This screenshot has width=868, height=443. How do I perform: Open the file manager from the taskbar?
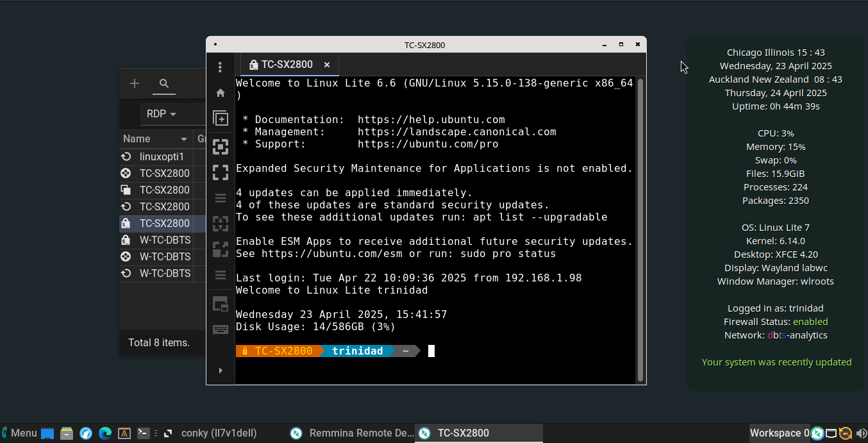pyautogui.click(x=67, y=433)
